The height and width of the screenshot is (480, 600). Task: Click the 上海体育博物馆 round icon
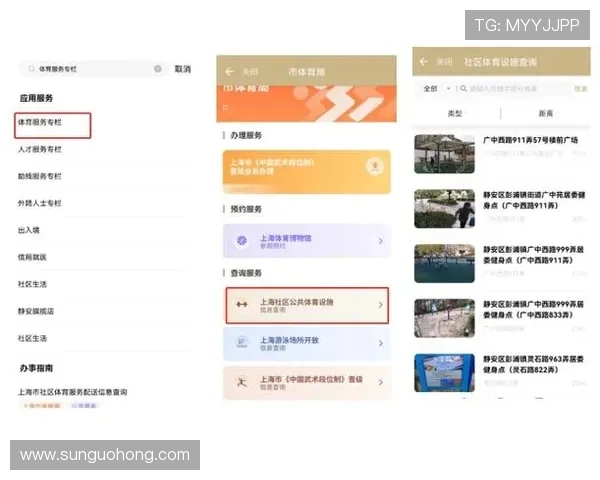(242, 240)
